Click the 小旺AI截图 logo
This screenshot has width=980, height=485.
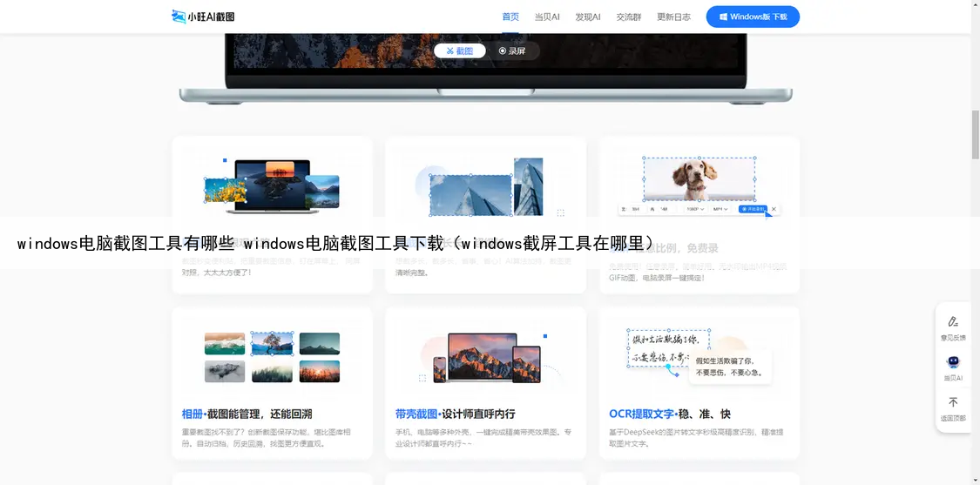click(203, 17)
